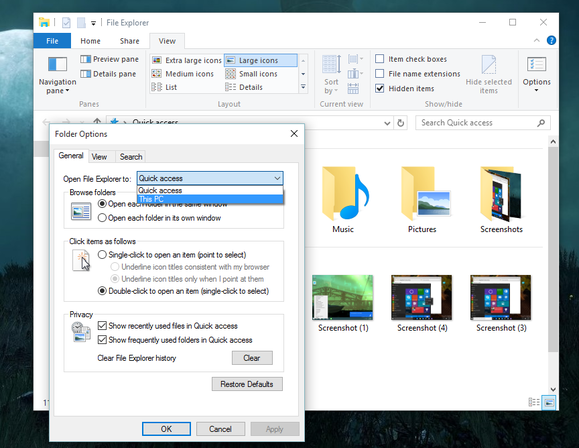Viewport: 579px width, 448px height.
Task: Select Single-click to open an item
Action: [x=102, y=255]
